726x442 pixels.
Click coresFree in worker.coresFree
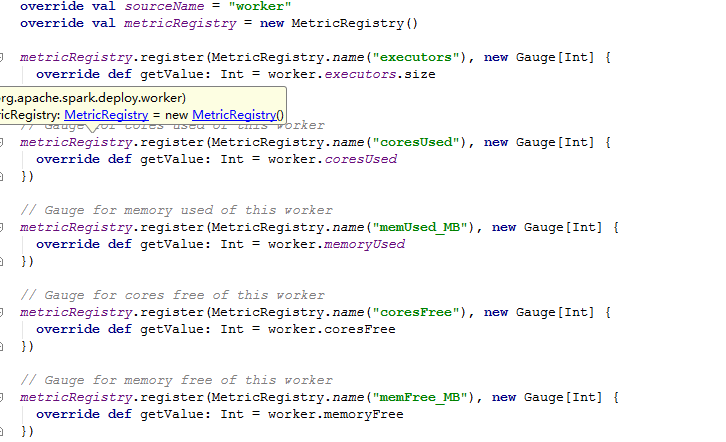360,330
